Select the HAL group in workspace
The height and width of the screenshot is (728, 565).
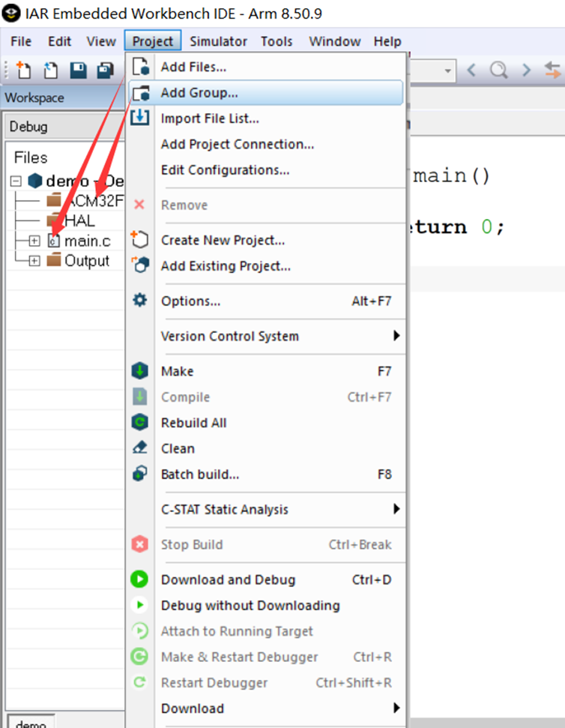[x=79, y=220]
